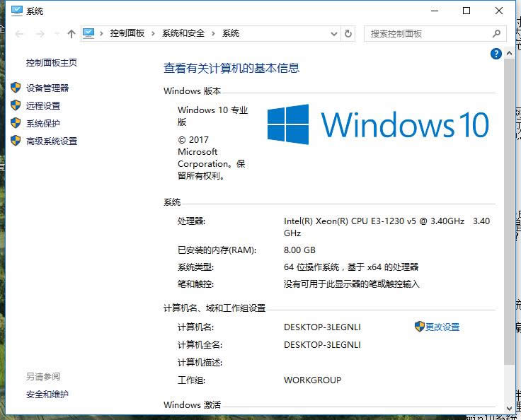
Task: Expand the chevron after the computer icon
Action: [x=101, y=33]
